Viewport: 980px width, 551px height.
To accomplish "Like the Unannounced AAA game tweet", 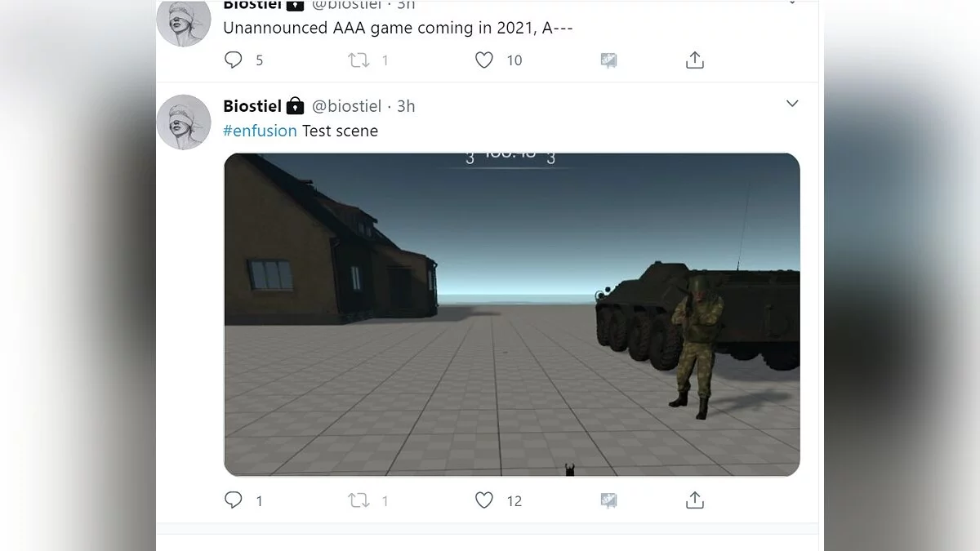I will [484, 60].
